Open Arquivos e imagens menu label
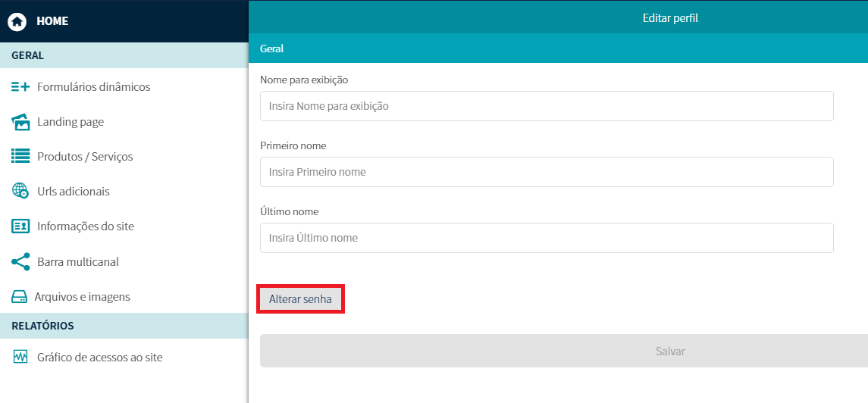The width and height of the screenshot is (868, 403). 82,297
